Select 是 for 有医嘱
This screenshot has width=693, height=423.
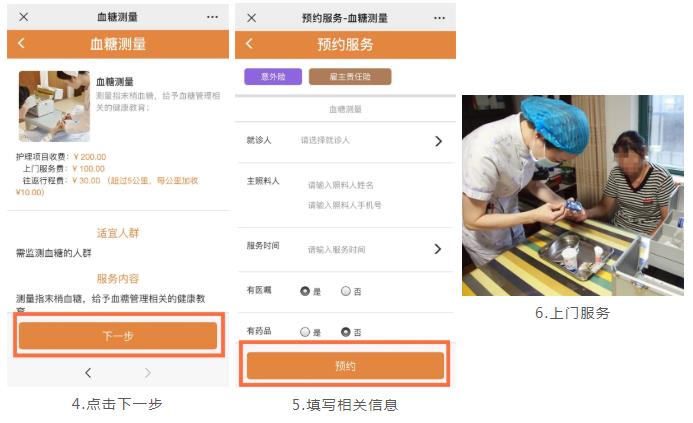pyautogui.click(x=305, y=291)
